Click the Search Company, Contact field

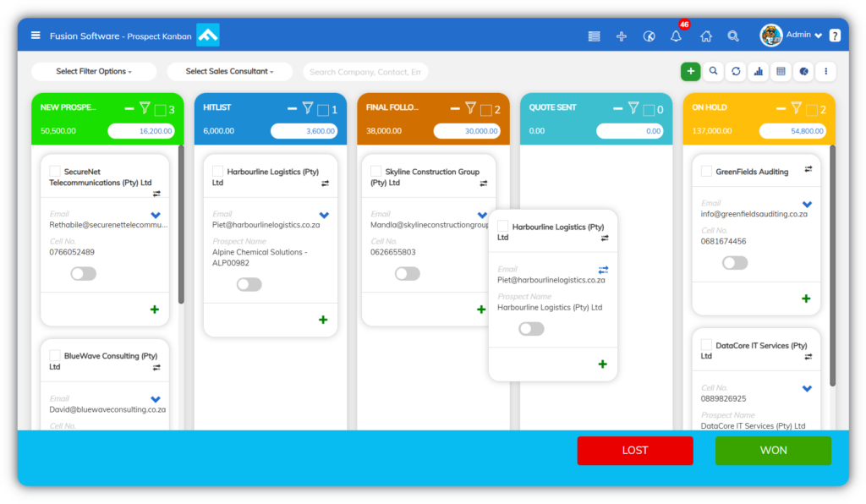pyautogui.click(x=365, y=72)
